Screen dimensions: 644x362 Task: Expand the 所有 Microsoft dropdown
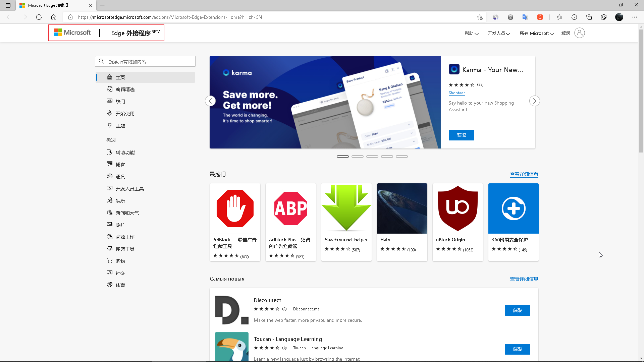536,33
